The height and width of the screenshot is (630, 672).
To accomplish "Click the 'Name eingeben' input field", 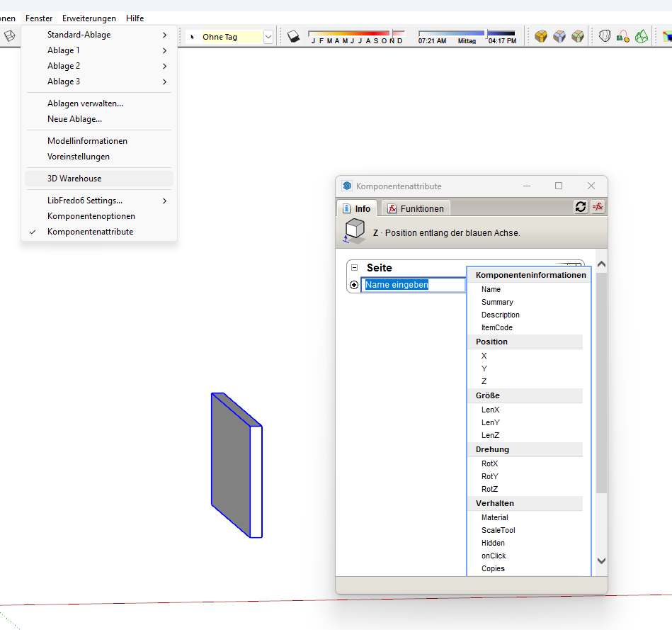I will [x=413, y=285].
